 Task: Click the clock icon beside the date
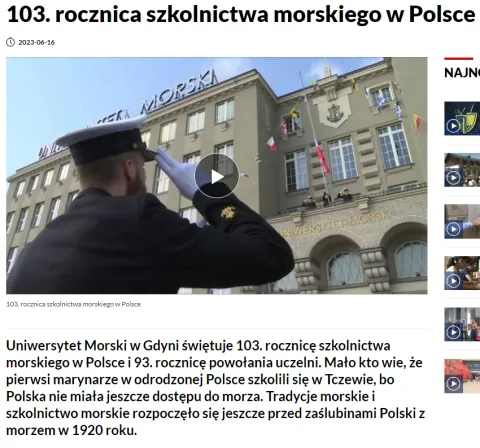11,42
